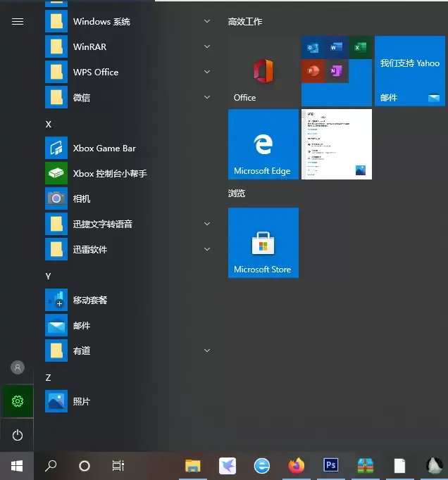Open the user account icon

pos(18,367)
